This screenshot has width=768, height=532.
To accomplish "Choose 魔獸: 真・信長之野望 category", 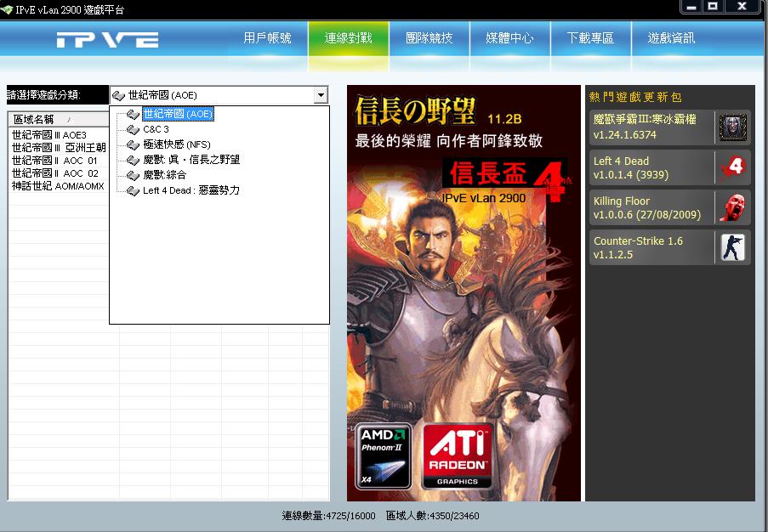I will (x=191, y=160).
